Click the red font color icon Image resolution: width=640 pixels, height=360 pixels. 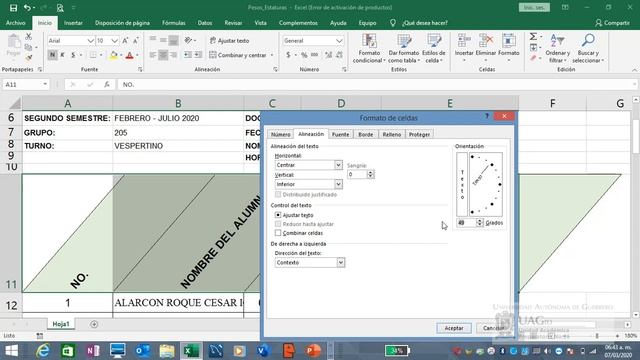(x=129, y=55)
